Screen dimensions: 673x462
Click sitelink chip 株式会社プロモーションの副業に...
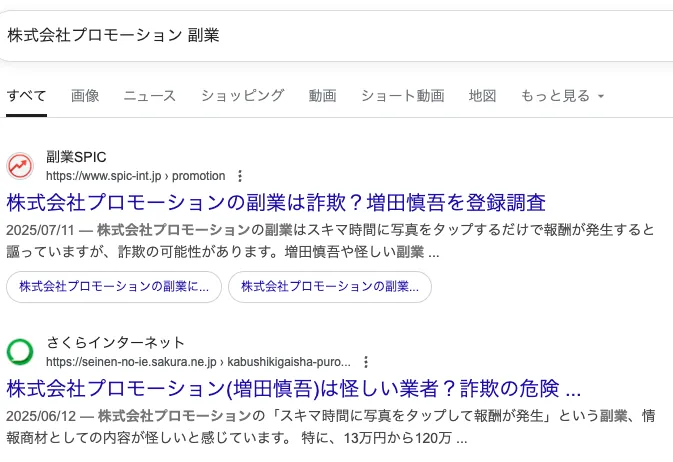tap(114, 287)
